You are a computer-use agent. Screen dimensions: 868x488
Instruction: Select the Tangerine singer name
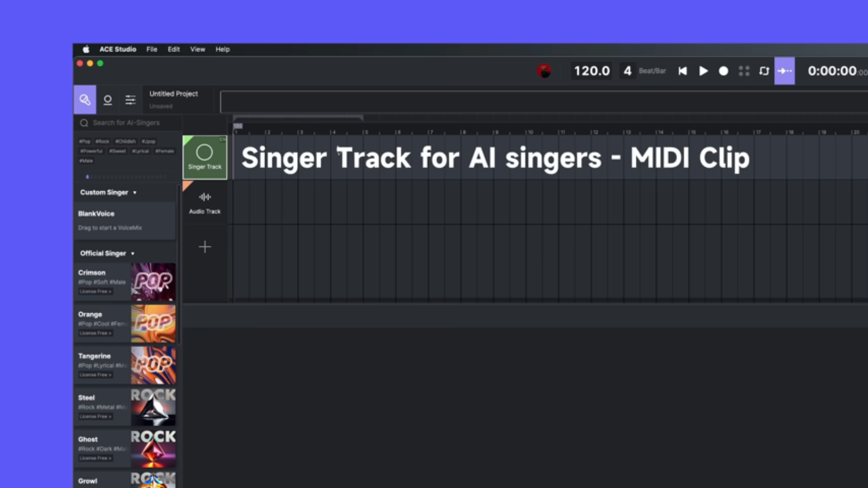[94, 356]
